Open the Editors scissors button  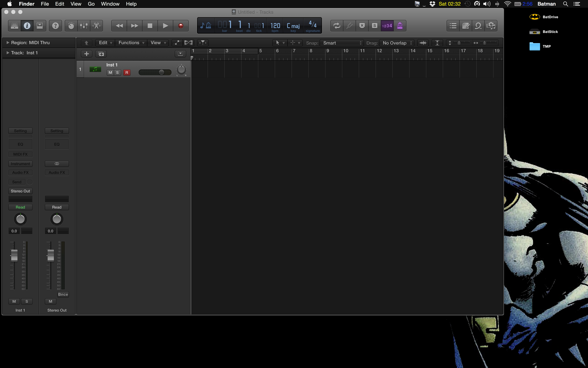(96, 26)
